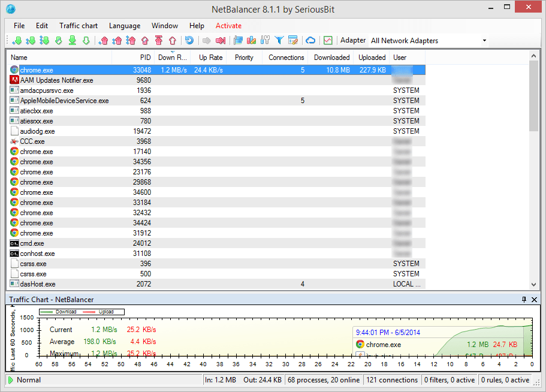Select the chrome.exe row with PID 33048
Image resolution: width=546 pixels, height=392 pixels.
[218, 70]
